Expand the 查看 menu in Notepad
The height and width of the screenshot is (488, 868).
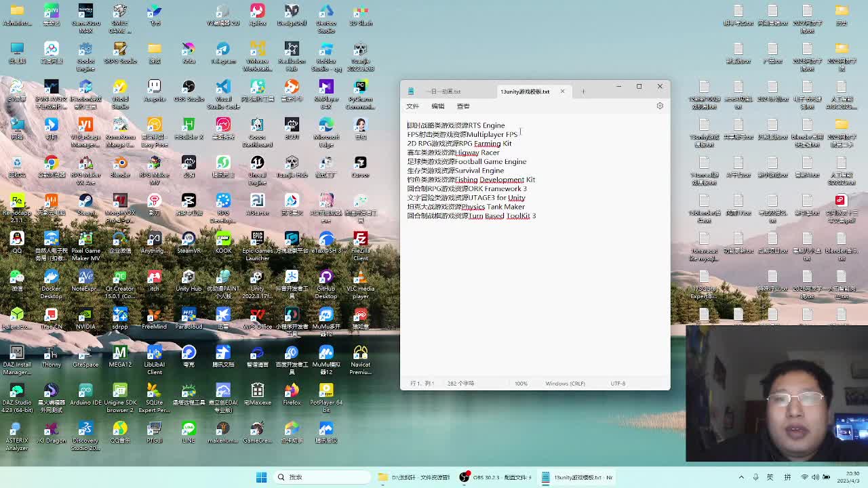pyautogui.click(x=462, y=106)
